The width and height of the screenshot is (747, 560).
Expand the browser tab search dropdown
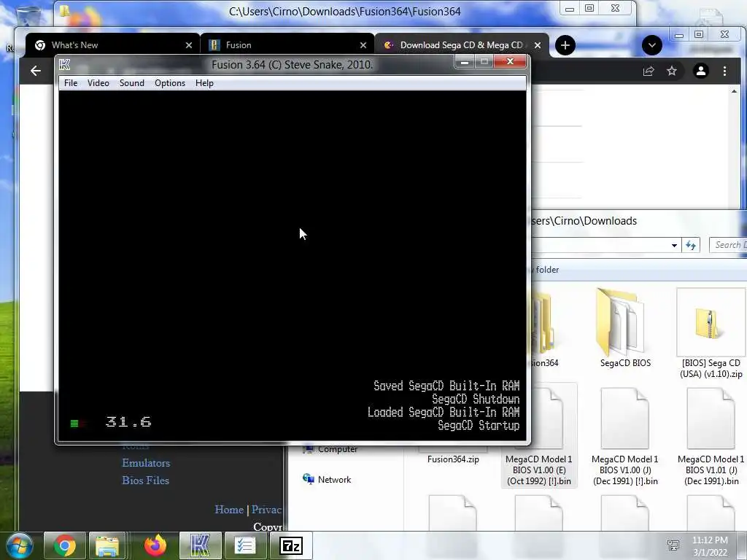tap(651, 45)
